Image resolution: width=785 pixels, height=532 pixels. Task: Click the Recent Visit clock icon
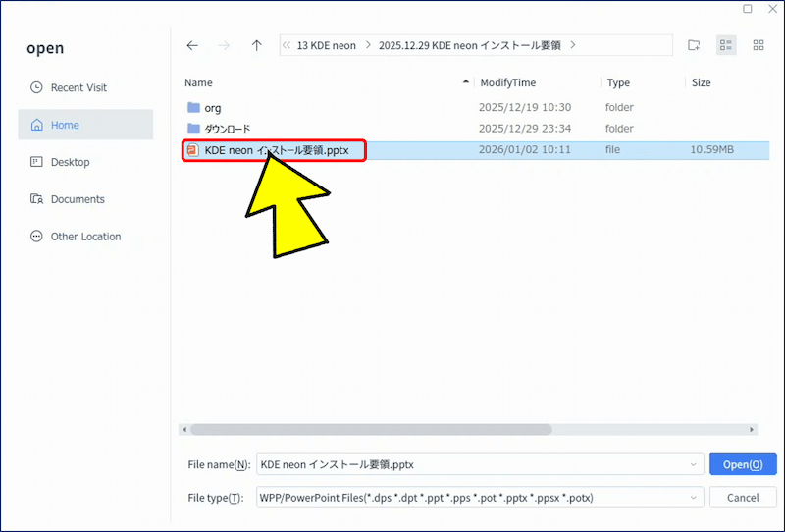point(36,87)
